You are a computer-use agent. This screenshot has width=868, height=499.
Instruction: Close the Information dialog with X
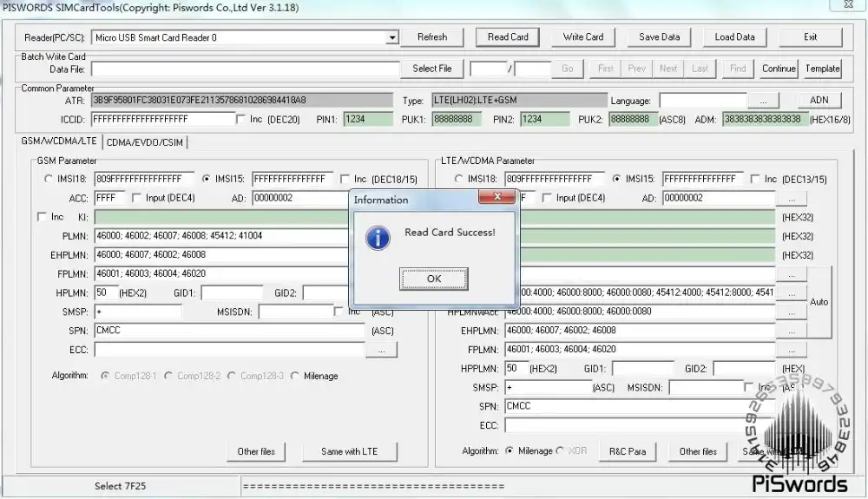(x=496, y=197)
